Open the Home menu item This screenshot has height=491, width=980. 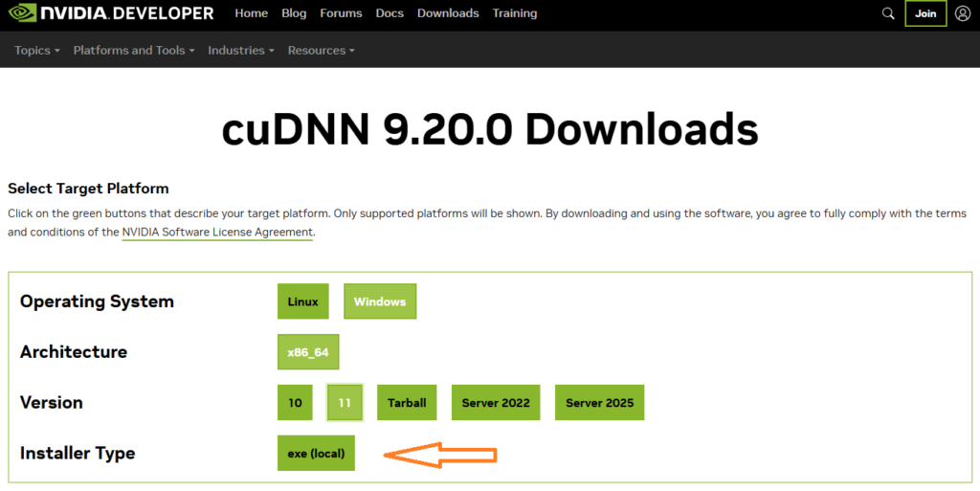coord(252,13)
